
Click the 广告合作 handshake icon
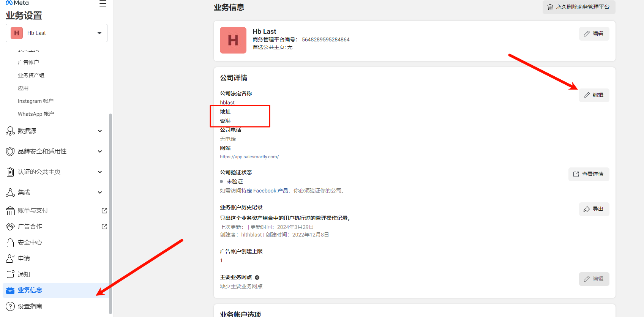[10, 227]
